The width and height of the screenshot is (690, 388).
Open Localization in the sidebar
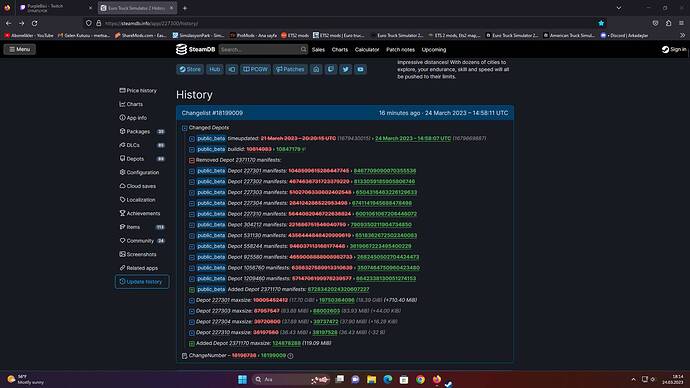[138, 200]
